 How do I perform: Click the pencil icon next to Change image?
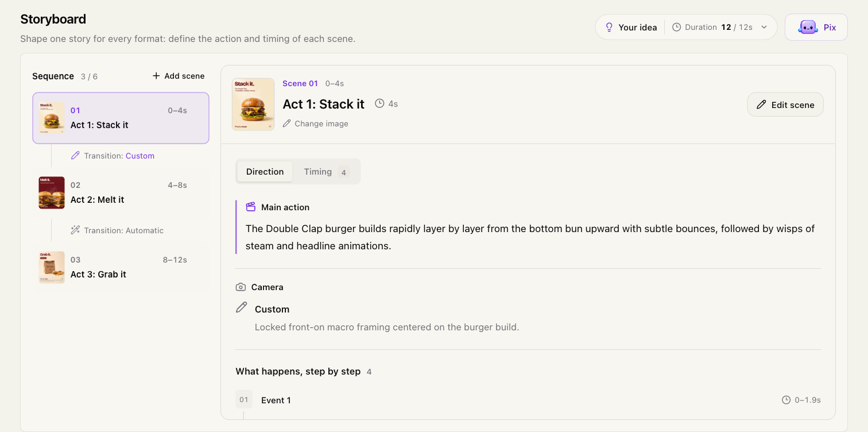287,124
